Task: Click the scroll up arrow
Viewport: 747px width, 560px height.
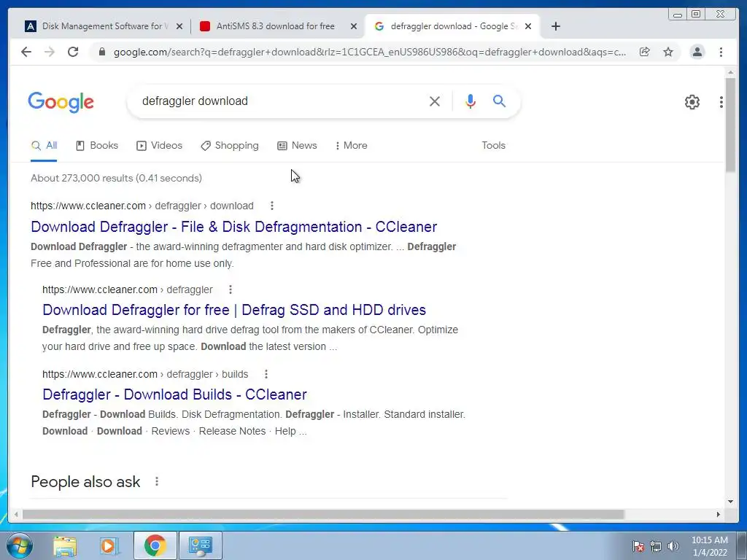Action: (730, 72)
